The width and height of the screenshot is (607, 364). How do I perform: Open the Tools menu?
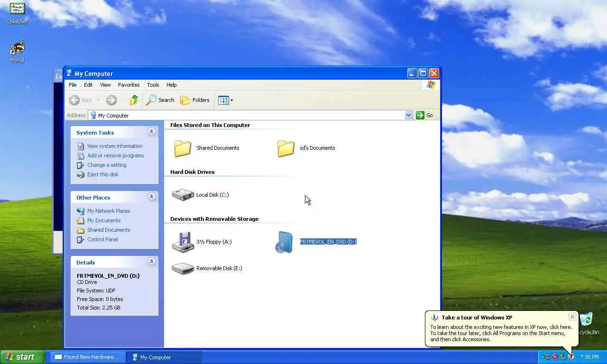[x=153, y=85]
